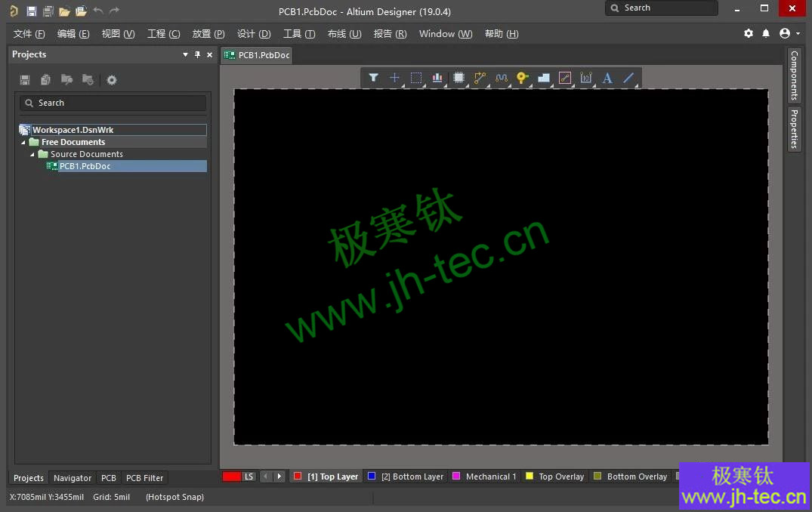This screenshot has height=512, width=812.
Task: Select the Place Polygon Pour tool
Action: [544, 78]
